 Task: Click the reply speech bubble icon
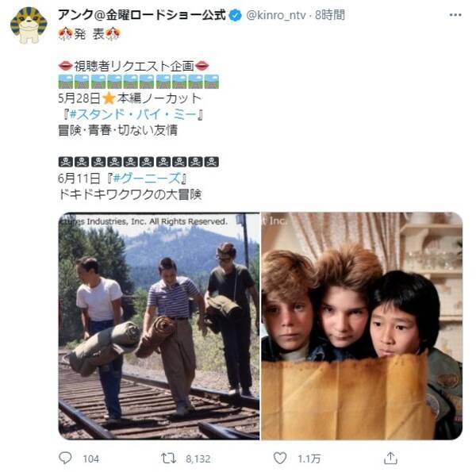[x=65, y=458]
